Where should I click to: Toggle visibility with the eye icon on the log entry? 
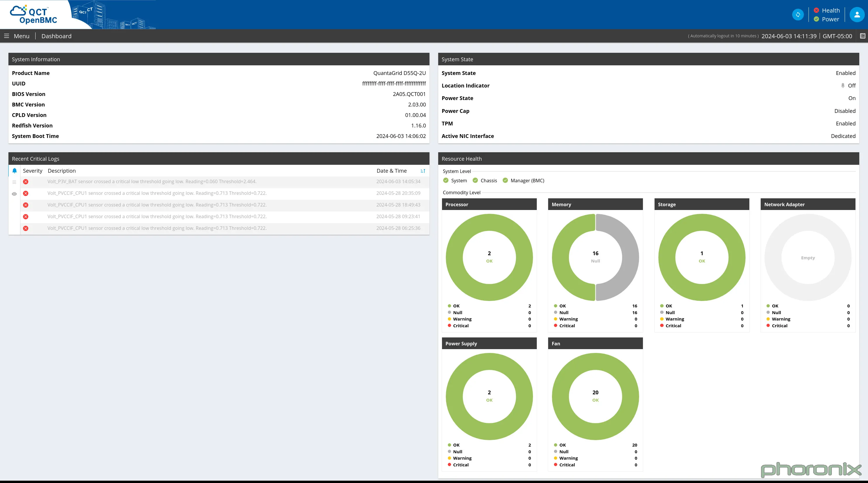(14, 193)
